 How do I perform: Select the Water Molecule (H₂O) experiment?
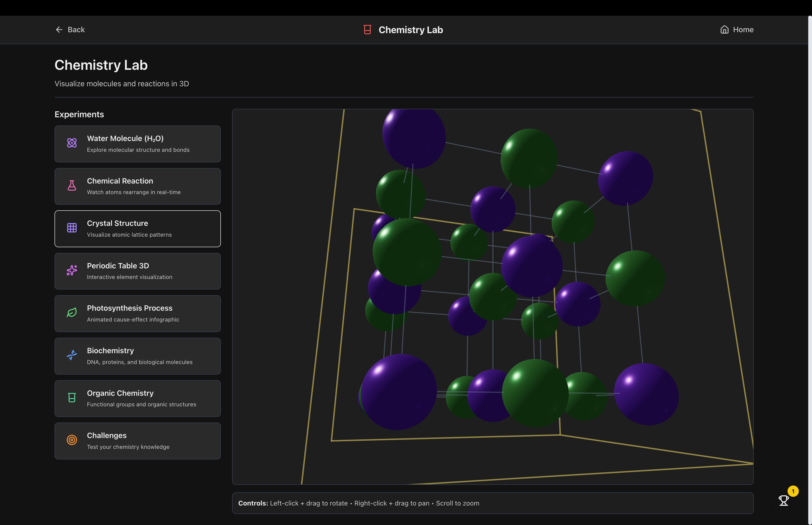click(138, 144)
